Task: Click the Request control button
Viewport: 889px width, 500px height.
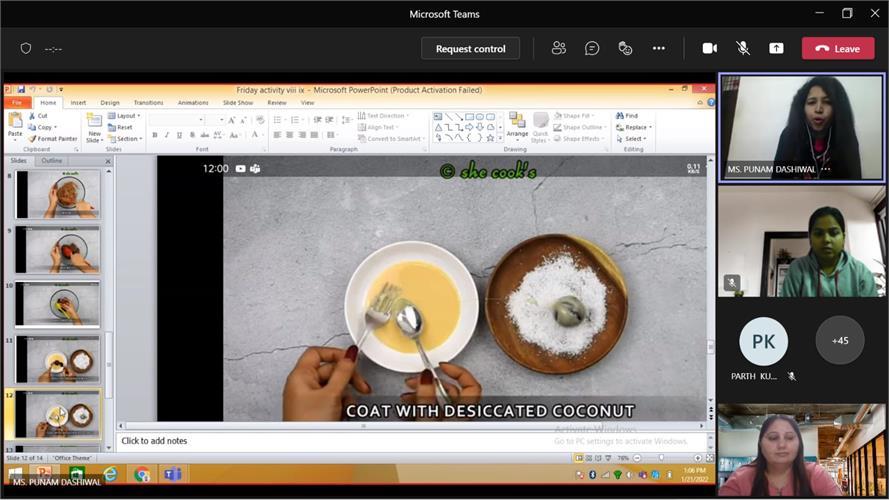Action: (470, 48)
